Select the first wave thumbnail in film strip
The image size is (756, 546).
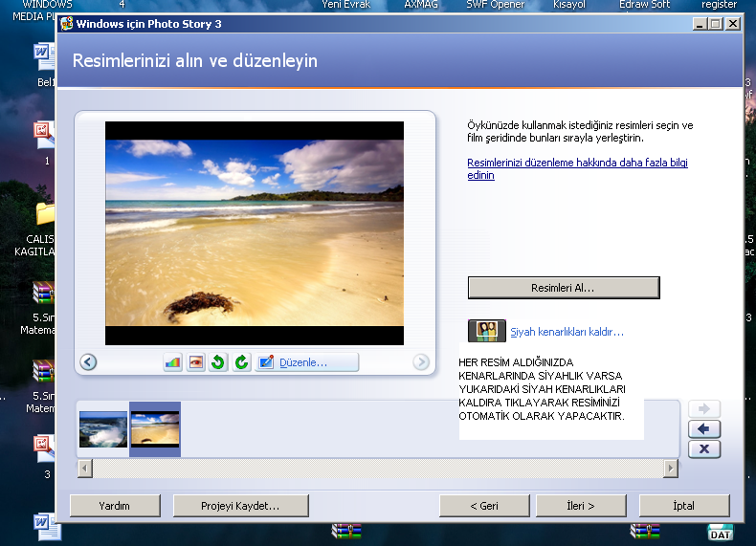(102, 429)
